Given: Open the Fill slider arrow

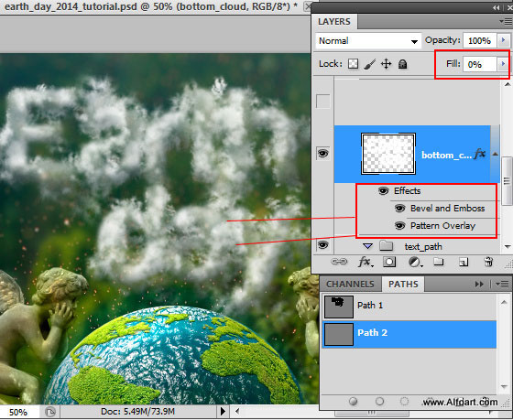Looking at the screenshot, I should click(503, 64).
